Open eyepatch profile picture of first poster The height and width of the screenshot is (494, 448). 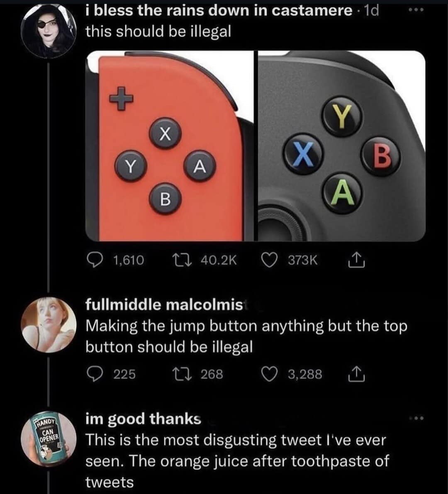(49, 31)
